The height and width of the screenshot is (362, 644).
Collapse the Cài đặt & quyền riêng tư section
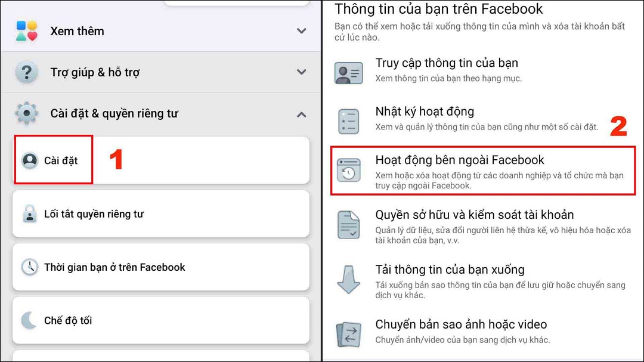click(302, 114)
